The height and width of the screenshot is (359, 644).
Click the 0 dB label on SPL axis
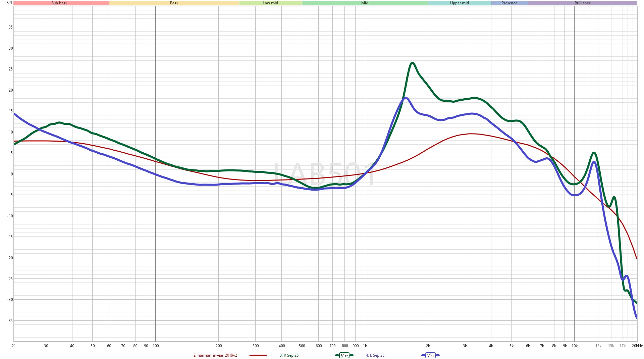pyautogui.click(x=12, y=174)
